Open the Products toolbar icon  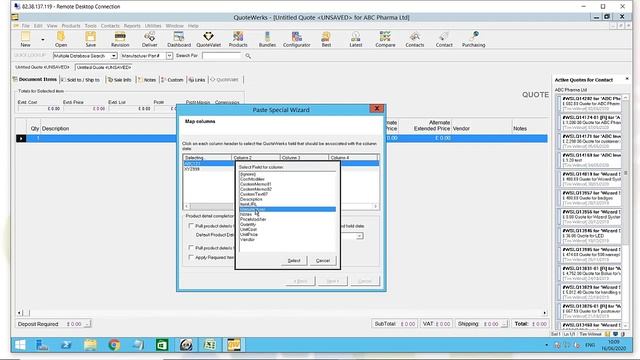tap(238, 39)
